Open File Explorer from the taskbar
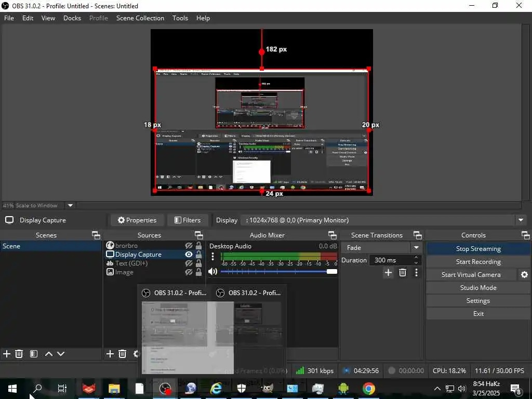532x399 pixels. [114, 389]
